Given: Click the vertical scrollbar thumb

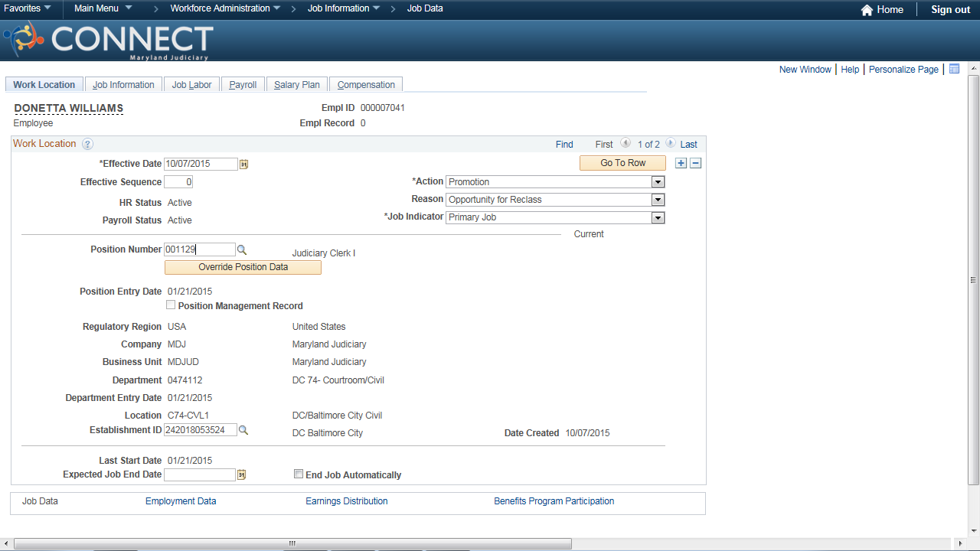Looking at the screenshot, I should tap(974, 279).
